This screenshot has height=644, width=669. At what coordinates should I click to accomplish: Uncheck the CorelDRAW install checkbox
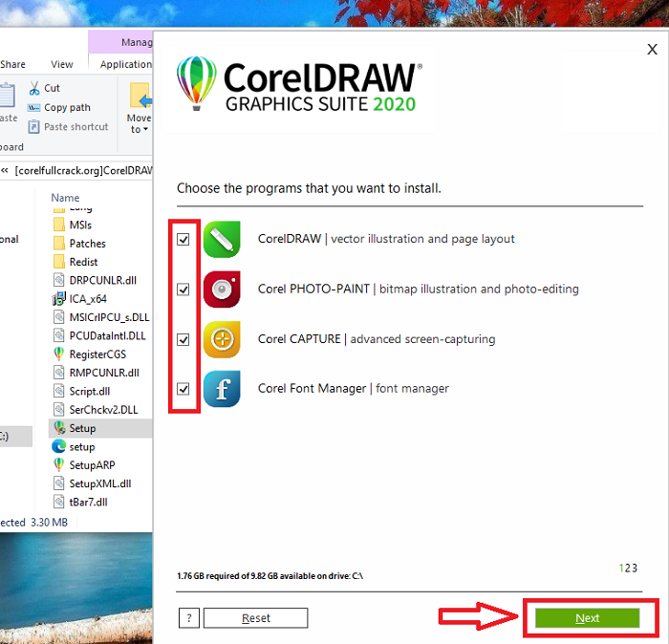tap(183, 240)
